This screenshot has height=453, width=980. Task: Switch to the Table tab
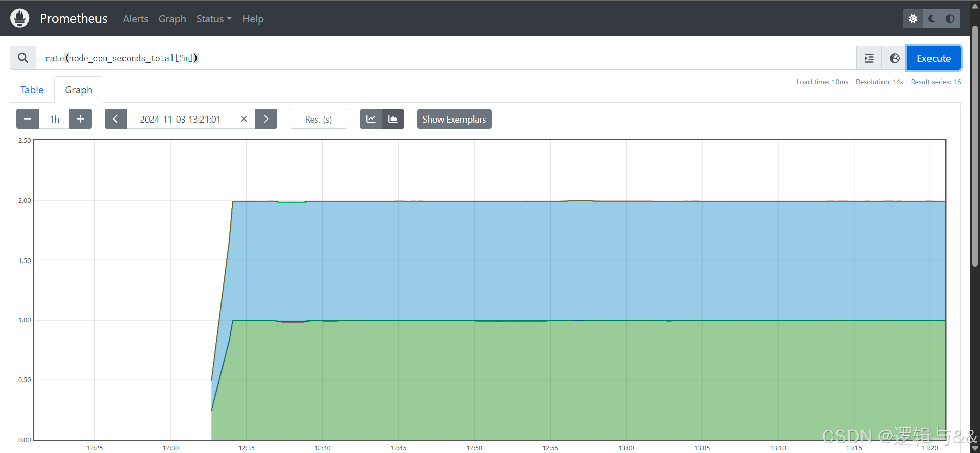pos(32,90)
